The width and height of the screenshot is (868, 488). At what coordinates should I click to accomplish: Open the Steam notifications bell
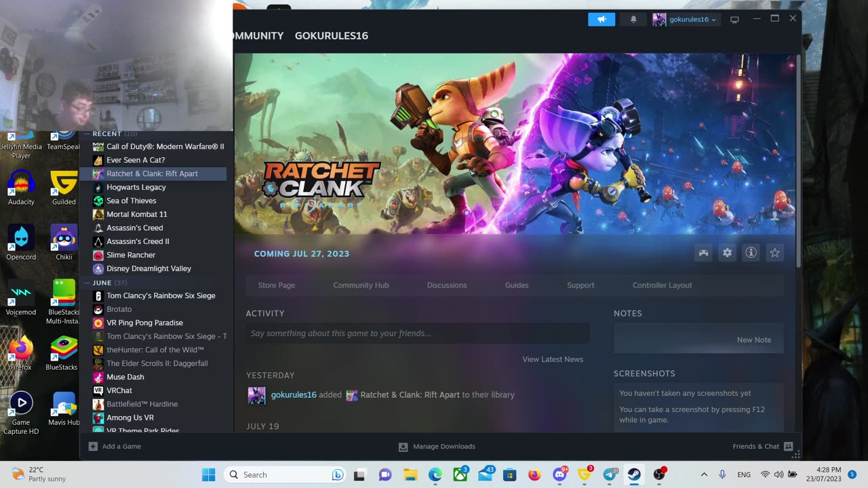click(633, 19)
